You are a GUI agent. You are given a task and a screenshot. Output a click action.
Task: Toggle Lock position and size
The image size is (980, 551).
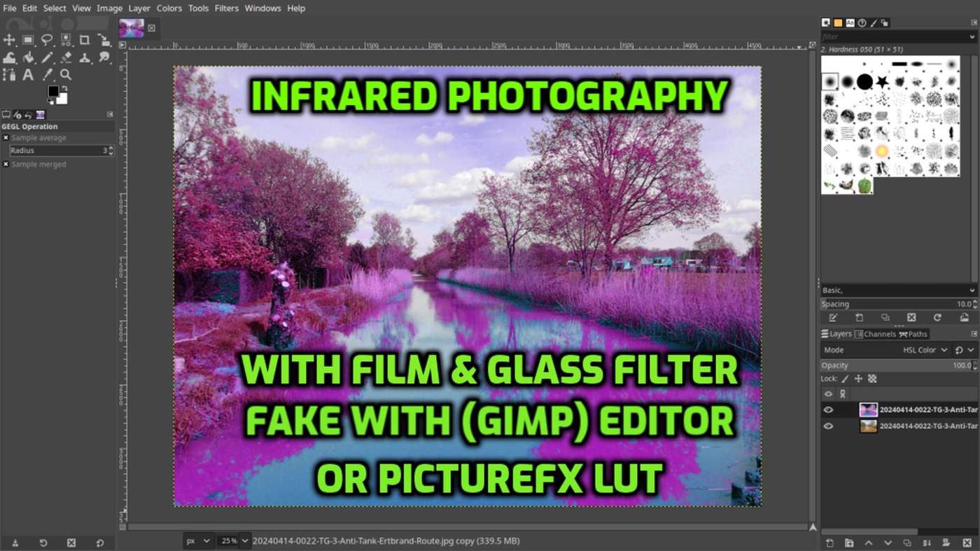858,379
